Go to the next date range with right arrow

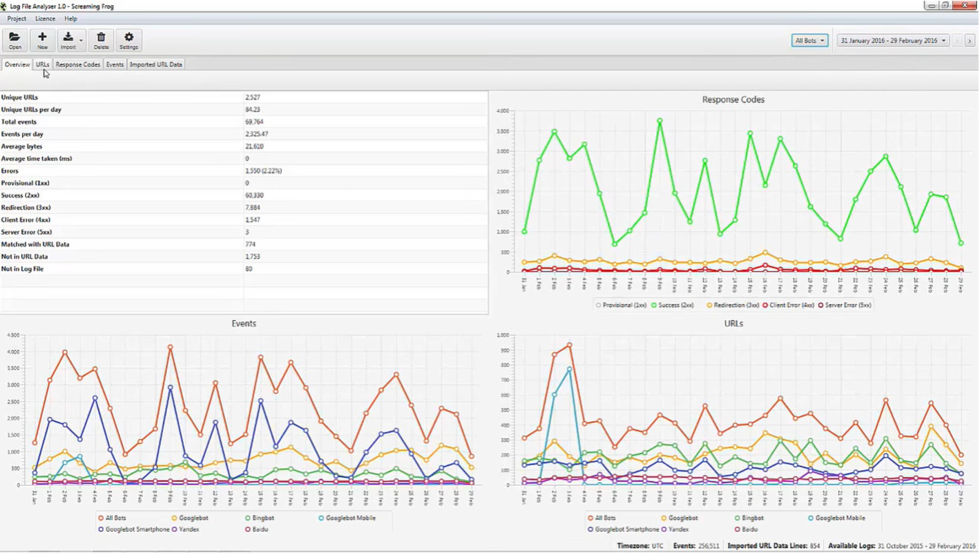coord(970,41)
